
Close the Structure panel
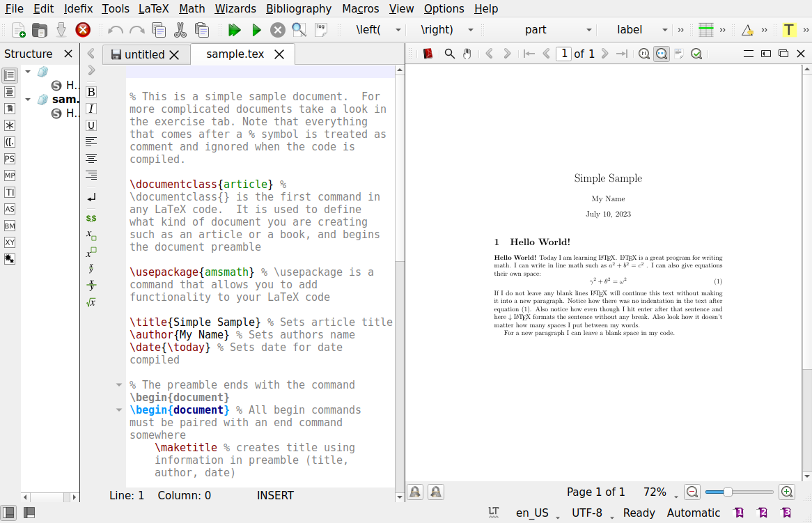tap(68, 54)
